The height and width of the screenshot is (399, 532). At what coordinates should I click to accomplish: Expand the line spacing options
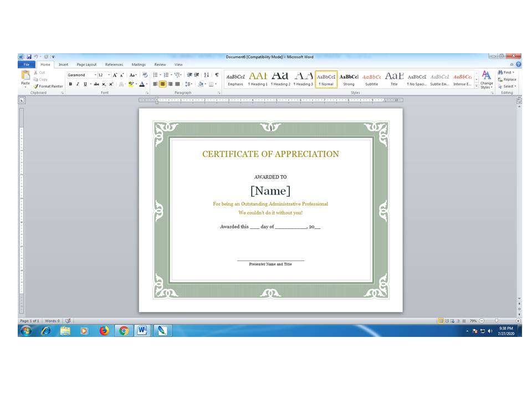pyautogui.click(x=189, y=84)
